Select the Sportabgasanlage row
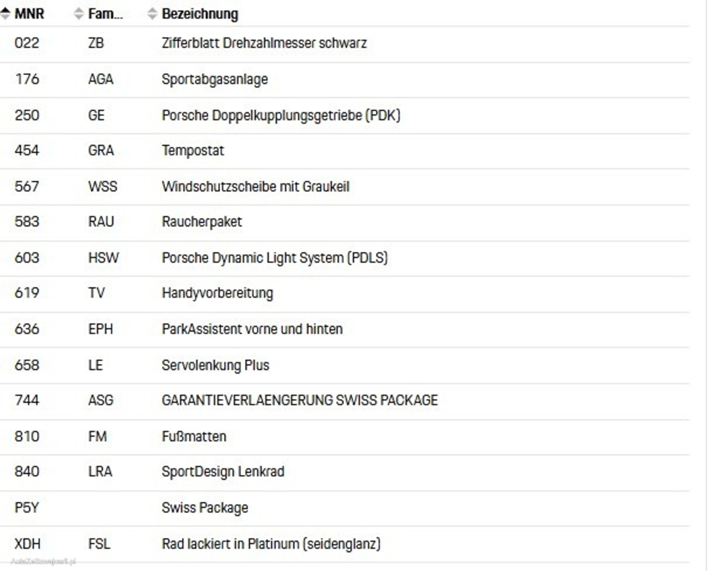This screenshot has height=571, width=728. [345, 79]
